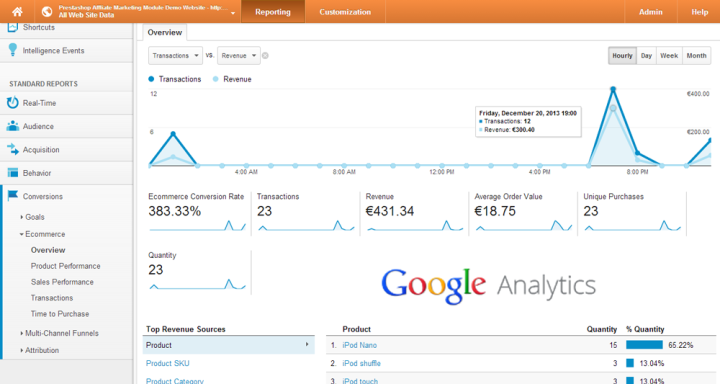Image resolution: width=720 pixels, height=384 pixels.
Task: Set graph interval to Week
Action: (669, 56)
